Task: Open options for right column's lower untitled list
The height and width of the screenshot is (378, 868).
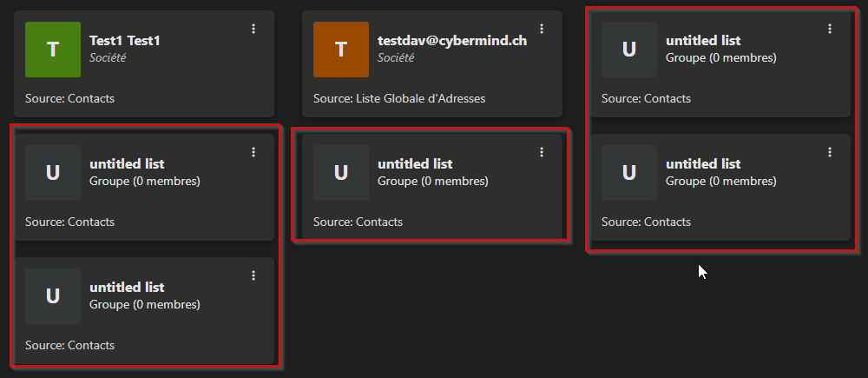Action: [830, 152]
